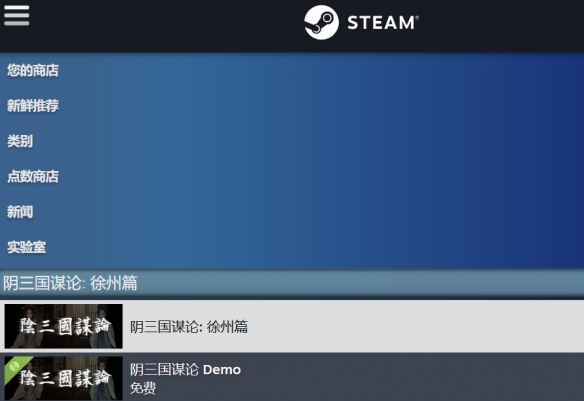
Task: Open the 实验室 link
Action: click(26, 247)
